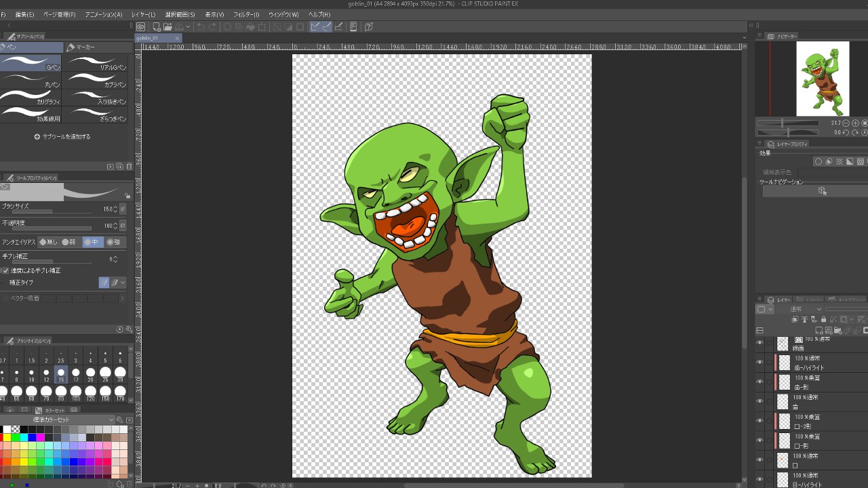This screenshot has height=488, width=868.
Task: Click the Scale/Rotate transform icon
Action: pos(262,26)
